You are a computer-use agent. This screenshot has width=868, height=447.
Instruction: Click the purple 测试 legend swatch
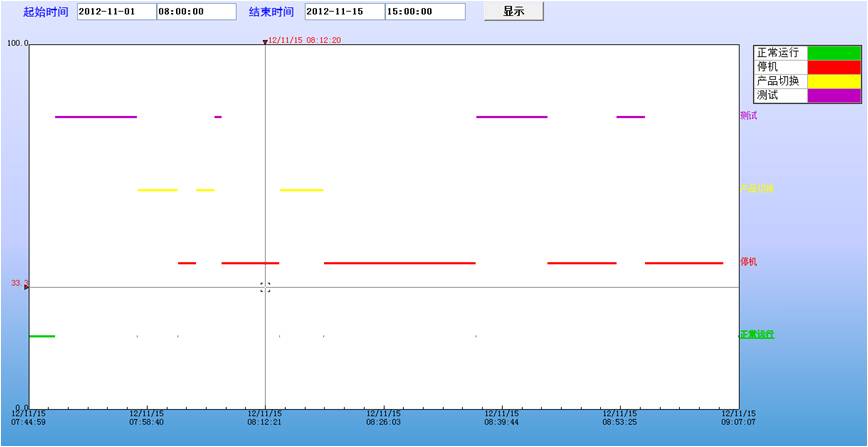[x=833, y=95]
